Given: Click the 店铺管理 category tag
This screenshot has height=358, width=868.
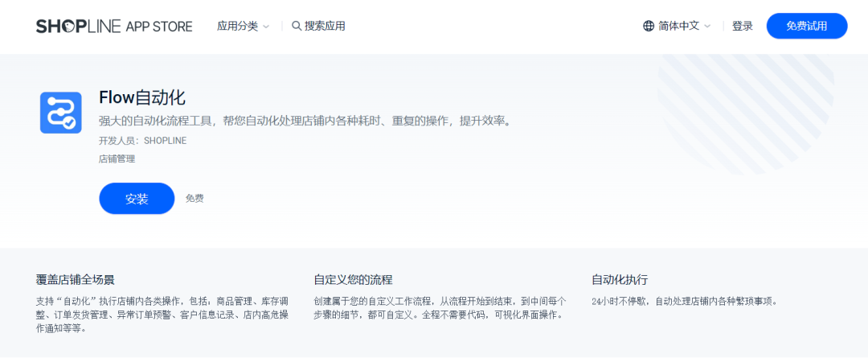Looking at the screenshot, I should tap(117, 159).
